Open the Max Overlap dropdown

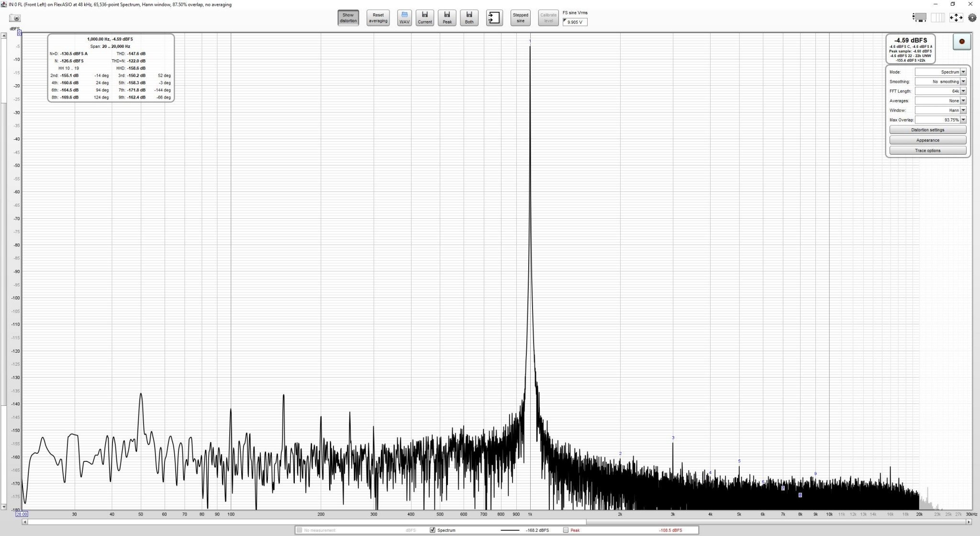click(940, 120)
